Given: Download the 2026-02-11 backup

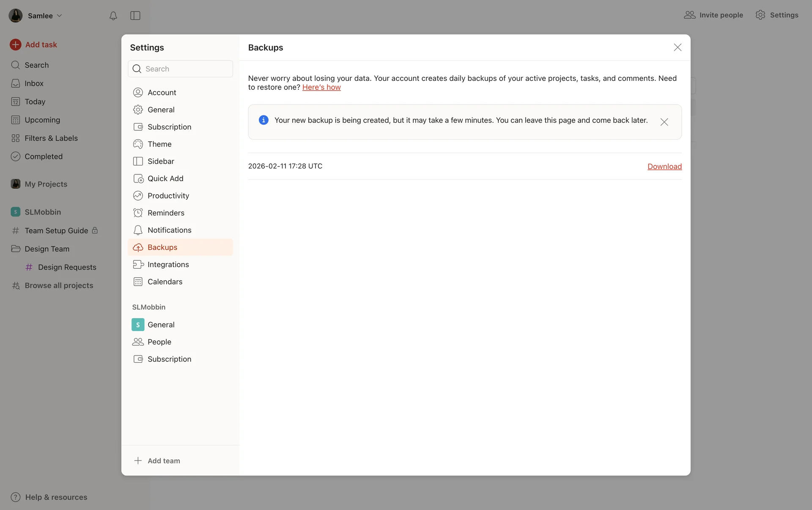Looking at the screenshot, I should click(664, 166).
